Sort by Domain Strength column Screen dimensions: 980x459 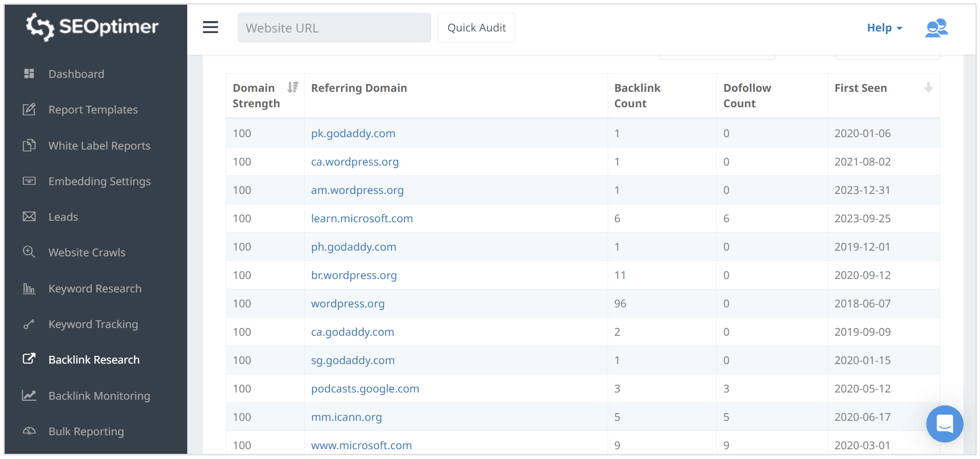tap(293, 88)
